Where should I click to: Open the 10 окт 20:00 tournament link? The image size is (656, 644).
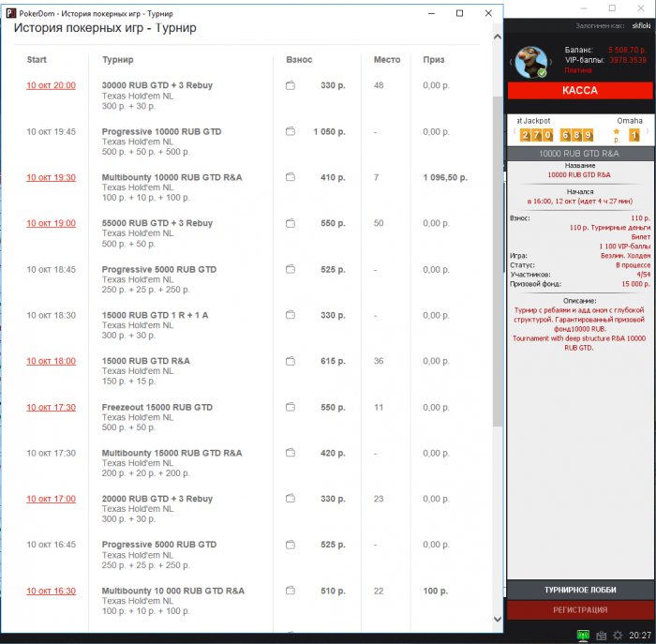coord(51,85)
